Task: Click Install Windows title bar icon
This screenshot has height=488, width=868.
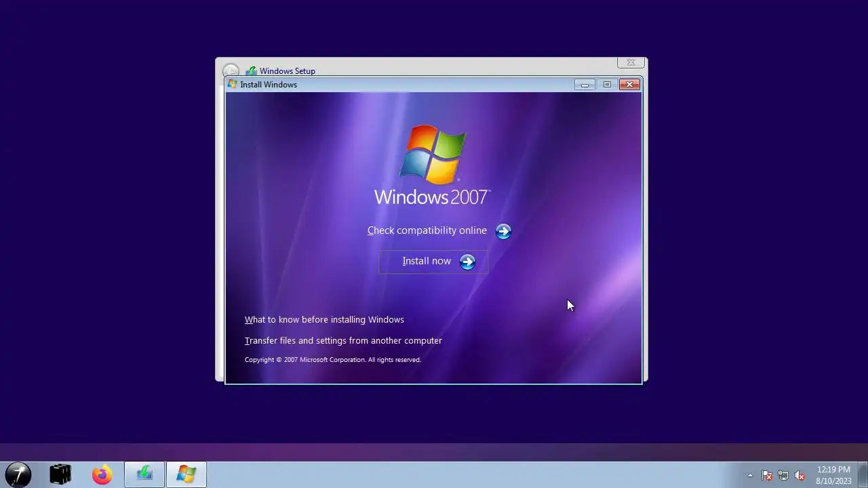Action: click(x=233, y=85)
